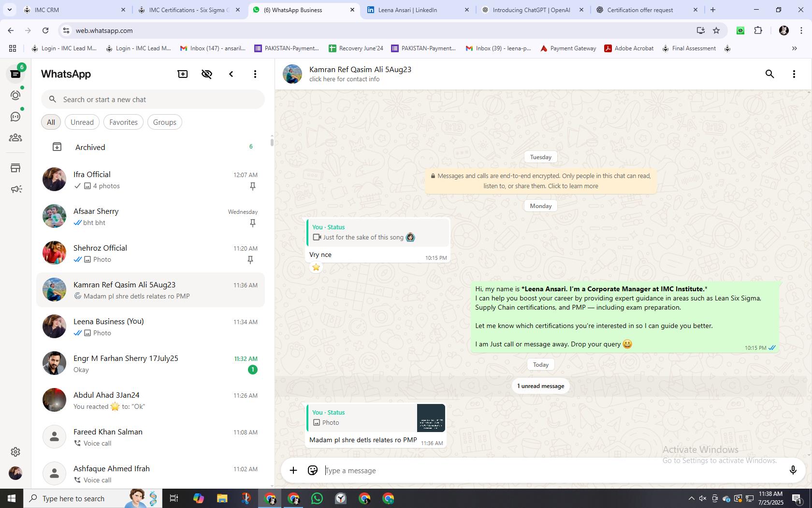Click pin icon on Afsaar Sherry chat

pyautogui.click(x=252, y=223)
